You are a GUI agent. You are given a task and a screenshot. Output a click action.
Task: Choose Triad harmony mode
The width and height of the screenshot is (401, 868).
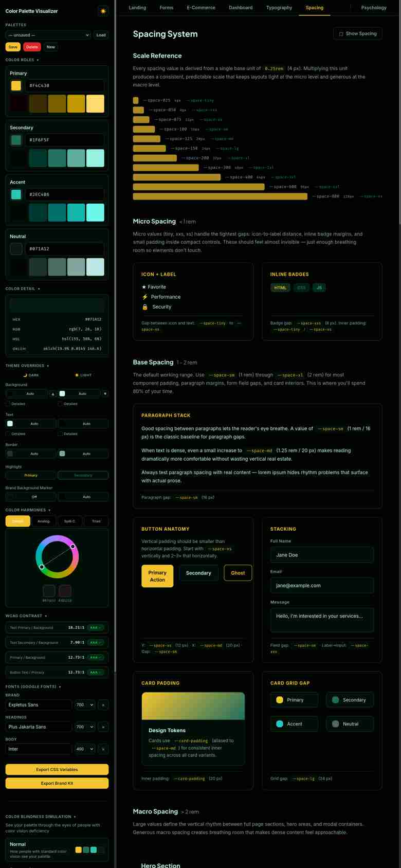pos(96,521)
